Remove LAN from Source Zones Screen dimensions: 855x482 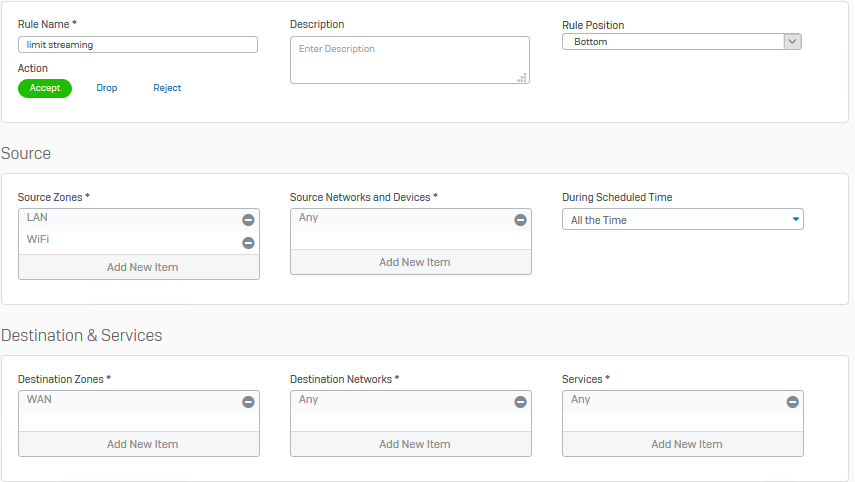pyautogui.click(x=248, y=220)
